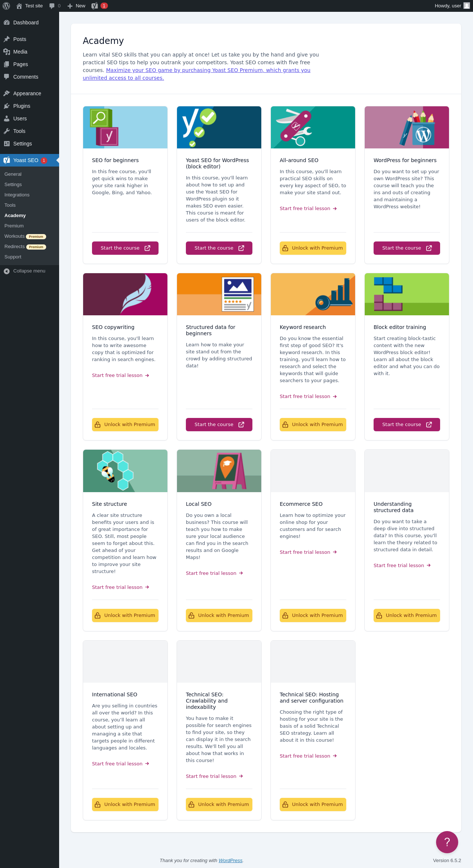The image size is (473, 868).
Task: Click the user avatar next to Howdy
Action: click(x=467, y=6)
